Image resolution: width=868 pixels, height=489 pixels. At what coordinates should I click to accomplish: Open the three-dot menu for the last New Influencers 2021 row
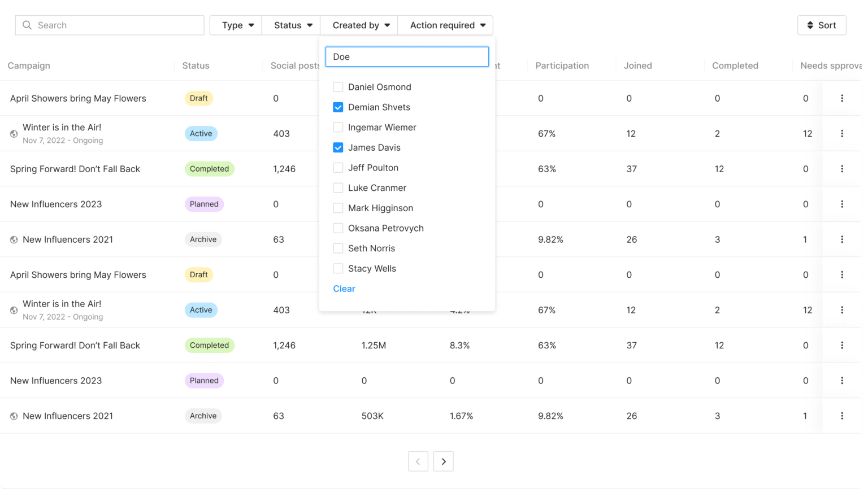pyautogui.click(x=841, y=416)
